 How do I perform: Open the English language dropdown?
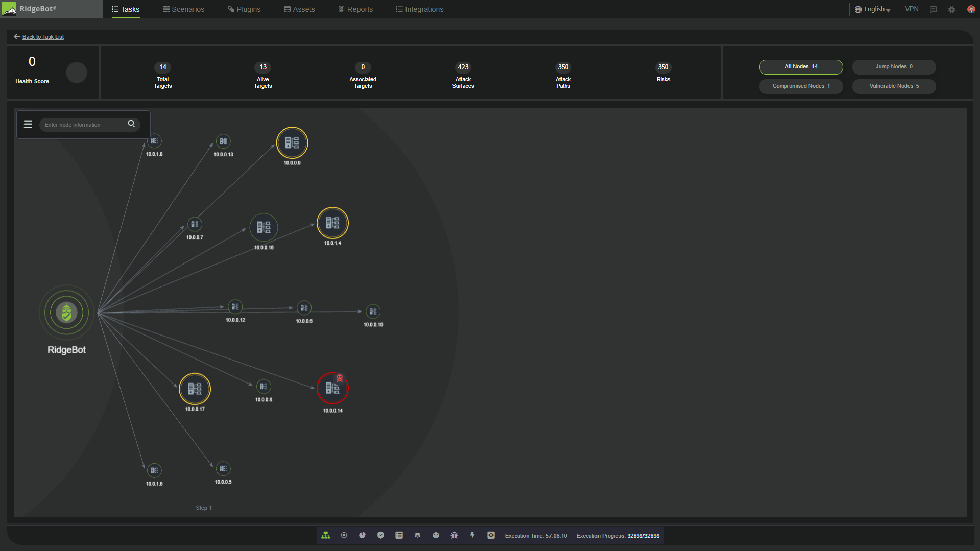pos(873,9)
